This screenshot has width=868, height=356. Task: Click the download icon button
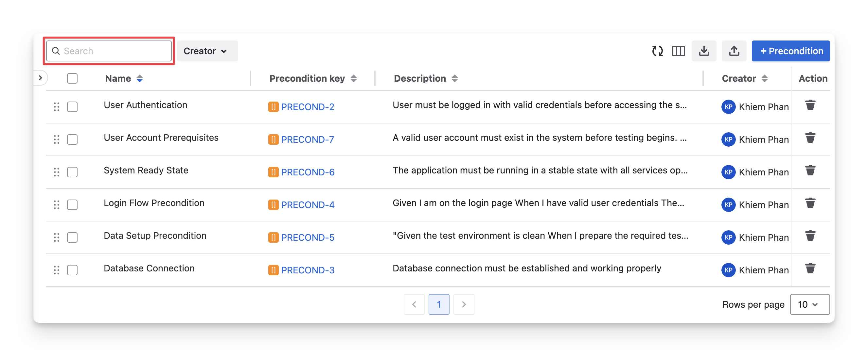[704, 51]
